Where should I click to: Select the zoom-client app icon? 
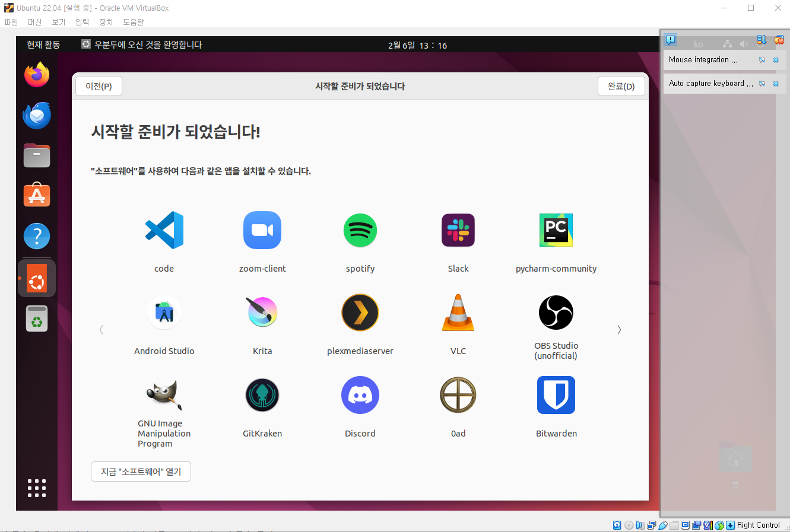262,230
